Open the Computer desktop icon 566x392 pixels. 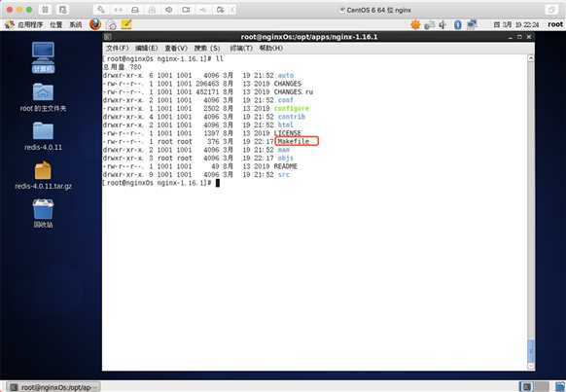point(44,57)
